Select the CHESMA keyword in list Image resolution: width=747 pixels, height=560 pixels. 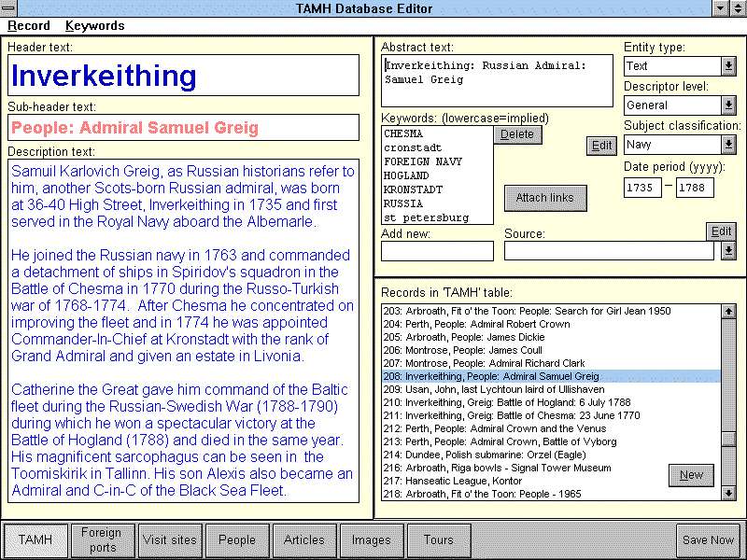[403, 133]
